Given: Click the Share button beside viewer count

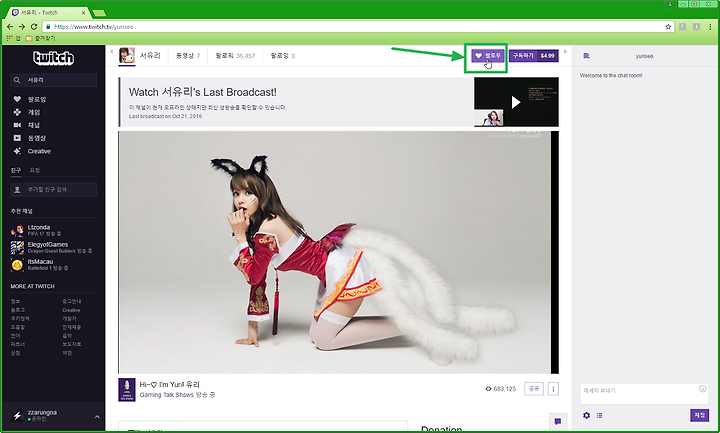Looking at the screenshot, I should tap(534, 388).
